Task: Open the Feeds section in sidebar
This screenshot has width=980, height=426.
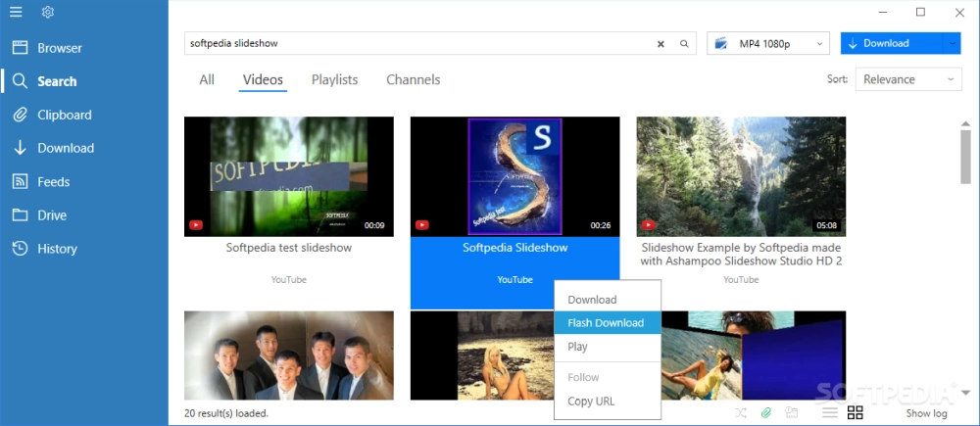Action: tap(53, 181)
